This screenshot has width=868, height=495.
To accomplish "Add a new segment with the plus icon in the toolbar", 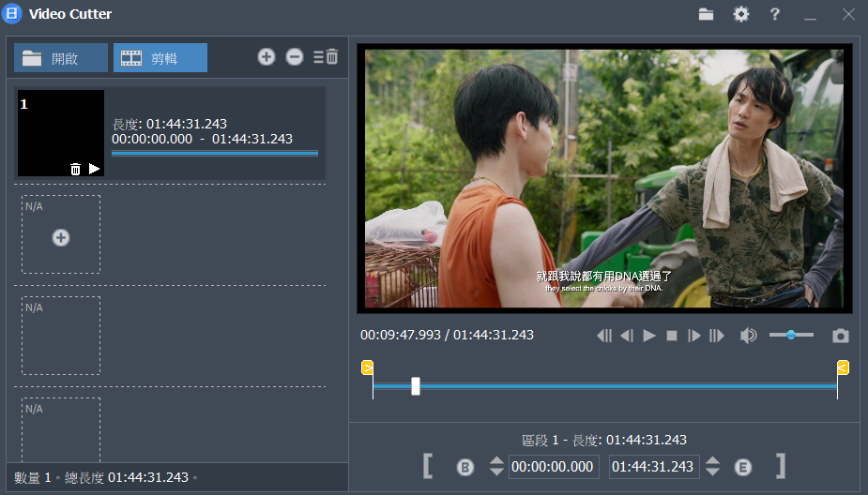I will 266,57.
